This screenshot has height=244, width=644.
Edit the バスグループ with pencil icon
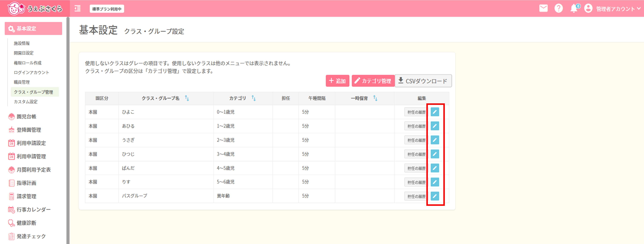tap(435, 196)
